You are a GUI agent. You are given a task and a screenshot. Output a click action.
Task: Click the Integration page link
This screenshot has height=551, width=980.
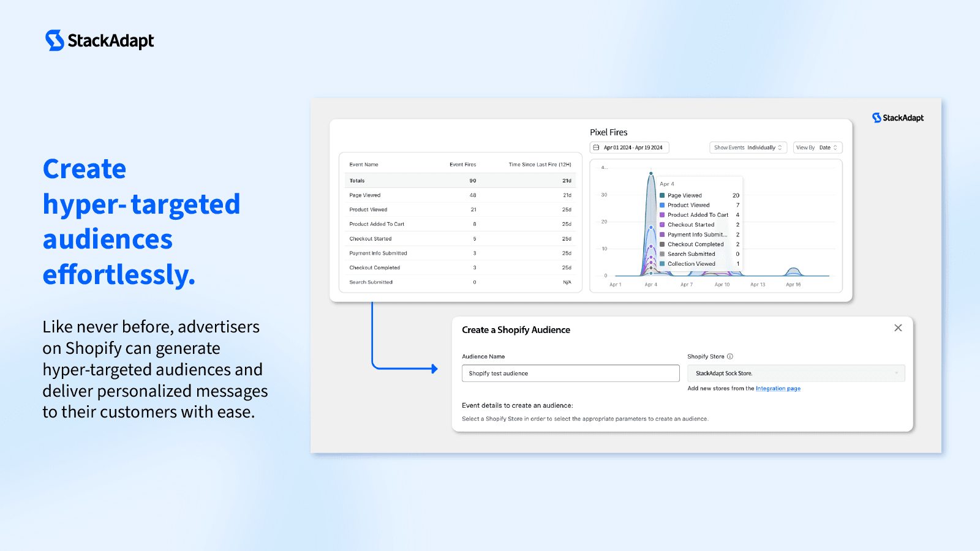pos(778,388)
